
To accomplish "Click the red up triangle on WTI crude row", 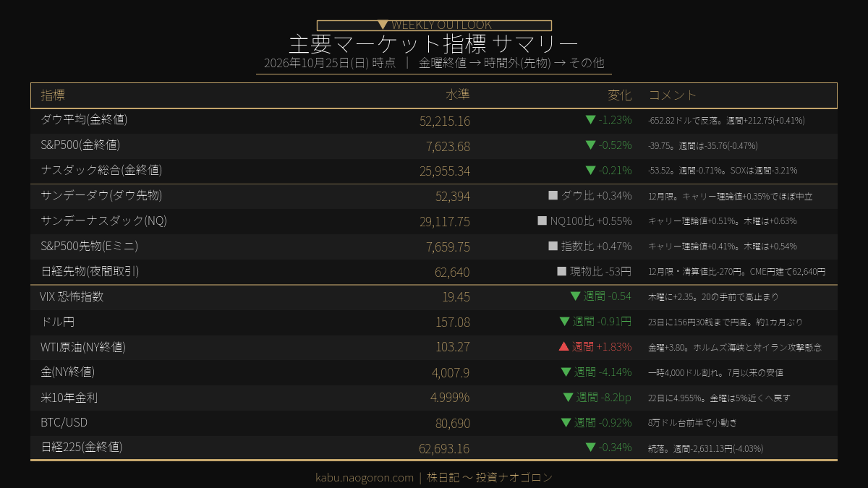I will (x=564, y=347).
